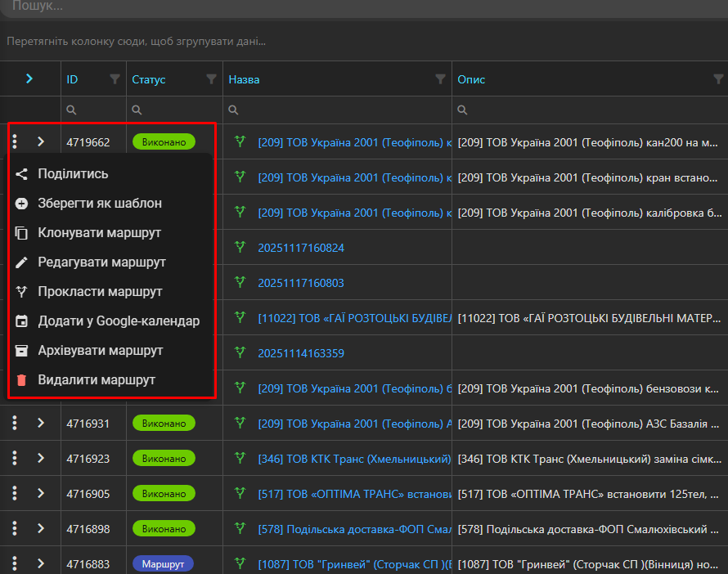Open filter for Опис column
Viewport: 728px width, 574px height.
tap(718, 79)
